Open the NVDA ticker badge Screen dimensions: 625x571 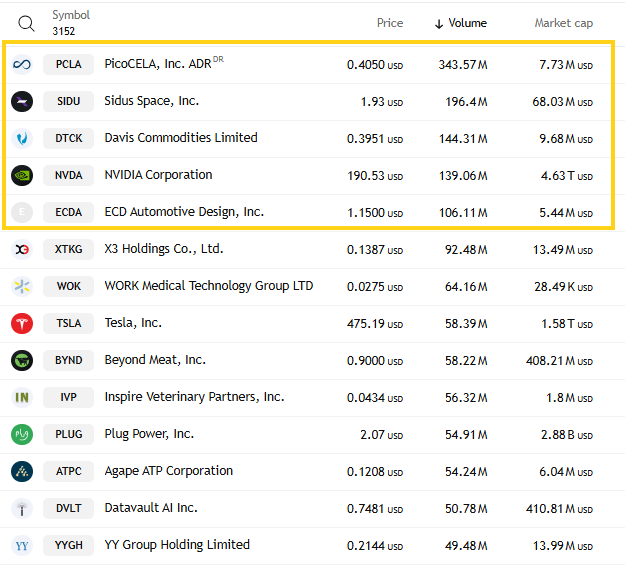tap(69, 175)
